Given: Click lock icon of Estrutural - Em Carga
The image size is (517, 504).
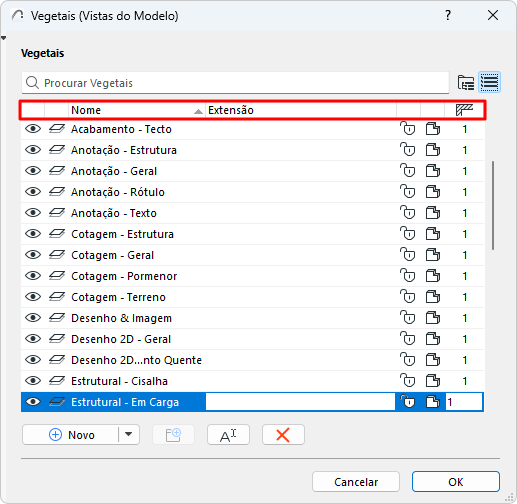Looking at the screenshot, I should point(408,402).
